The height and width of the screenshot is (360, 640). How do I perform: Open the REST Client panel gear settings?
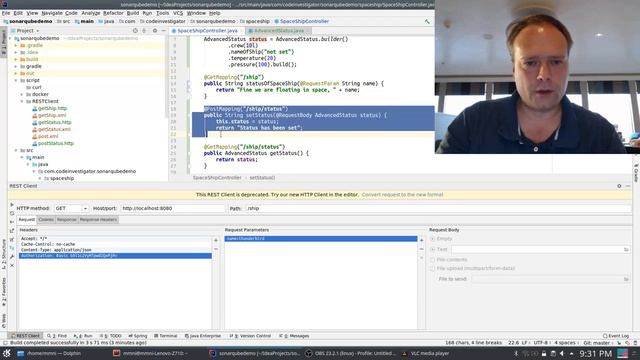pos(619,186)
